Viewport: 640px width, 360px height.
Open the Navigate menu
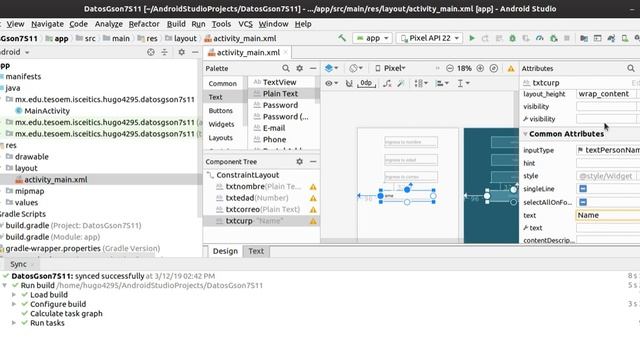point(47,24)
